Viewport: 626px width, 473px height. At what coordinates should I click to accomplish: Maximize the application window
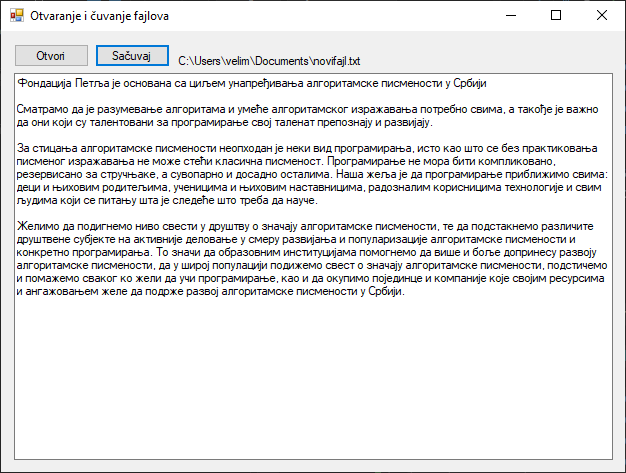click(x=556, y=15)
